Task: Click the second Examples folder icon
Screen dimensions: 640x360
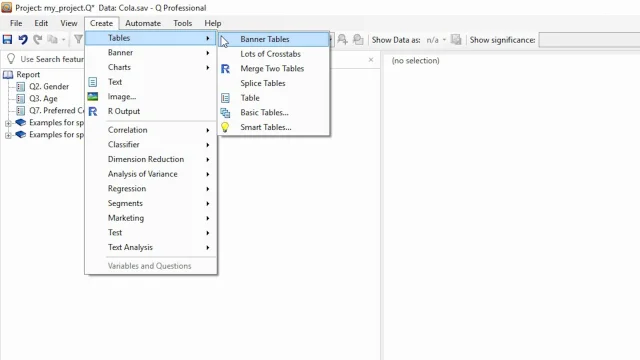Action: [x=20, y=134]
